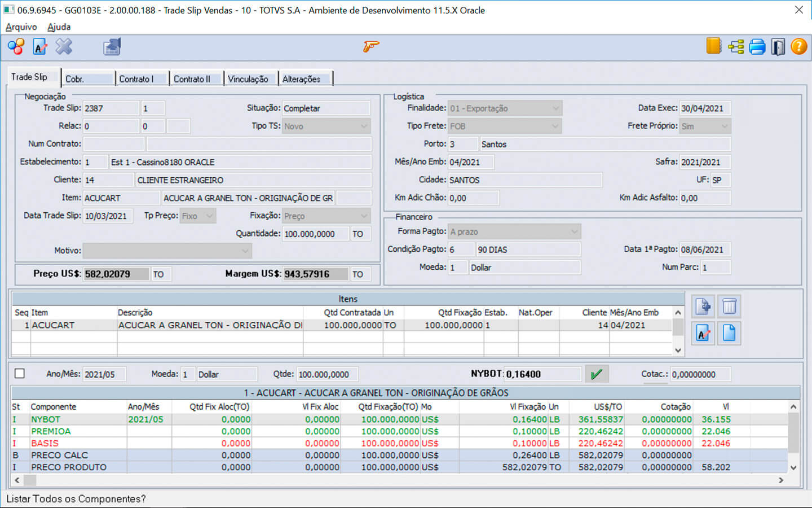The height and width of the screenshot is (508, 812).
Task: Confirm NYBOT value with green checkmark
Action: click(596, 374)
